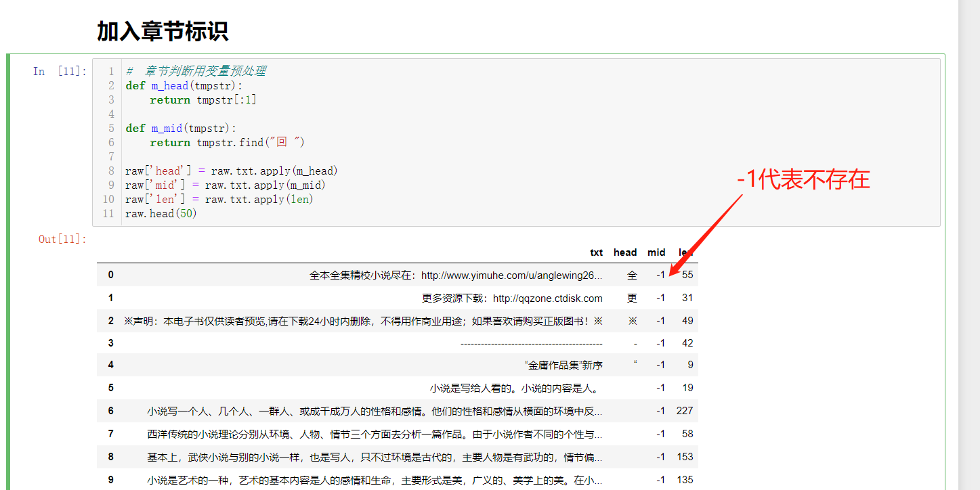Click row index 1 in the output table
The image size is (980, 490).
[x=111, y=298]
